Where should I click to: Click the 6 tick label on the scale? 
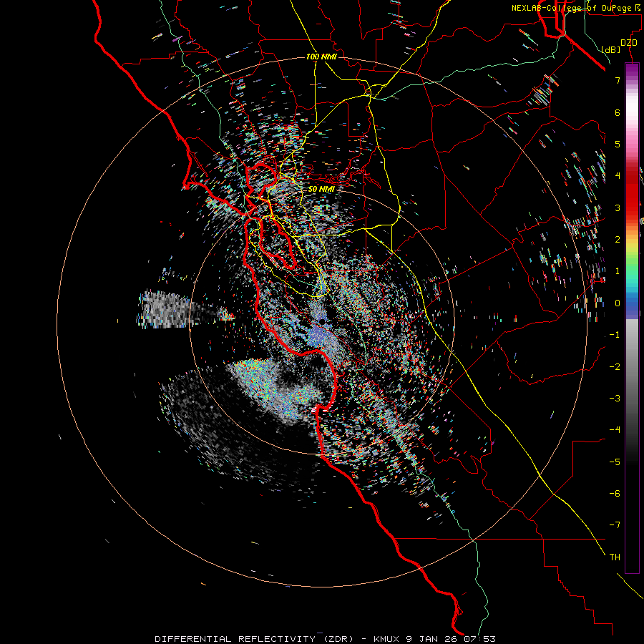[x=618, y=112]
